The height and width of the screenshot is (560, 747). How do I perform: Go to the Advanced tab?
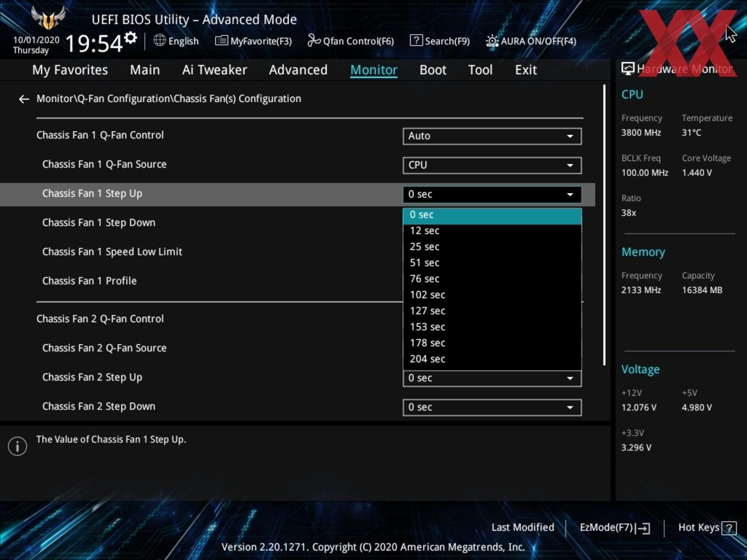(298, 70)
